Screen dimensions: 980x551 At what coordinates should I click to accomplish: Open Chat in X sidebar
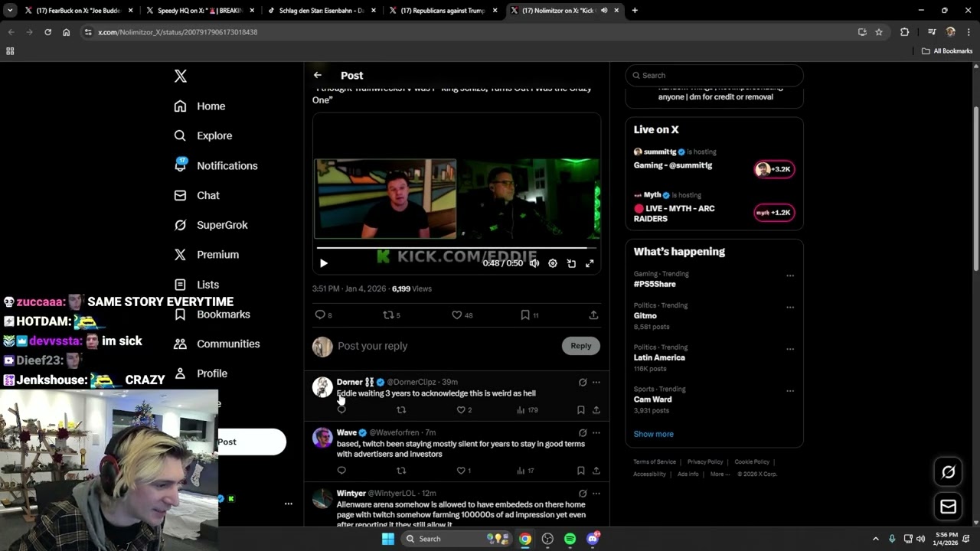coord(197,195)
